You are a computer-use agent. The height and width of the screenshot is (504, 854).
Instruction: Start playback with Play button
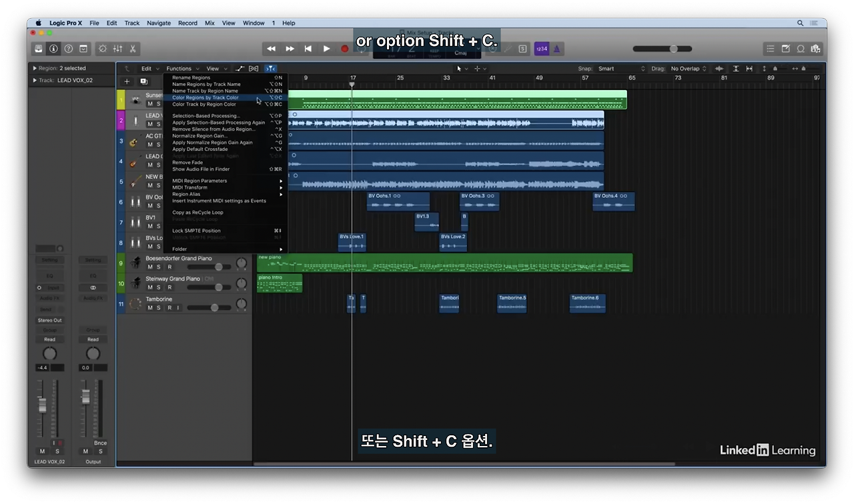click(x=326, y=49)
